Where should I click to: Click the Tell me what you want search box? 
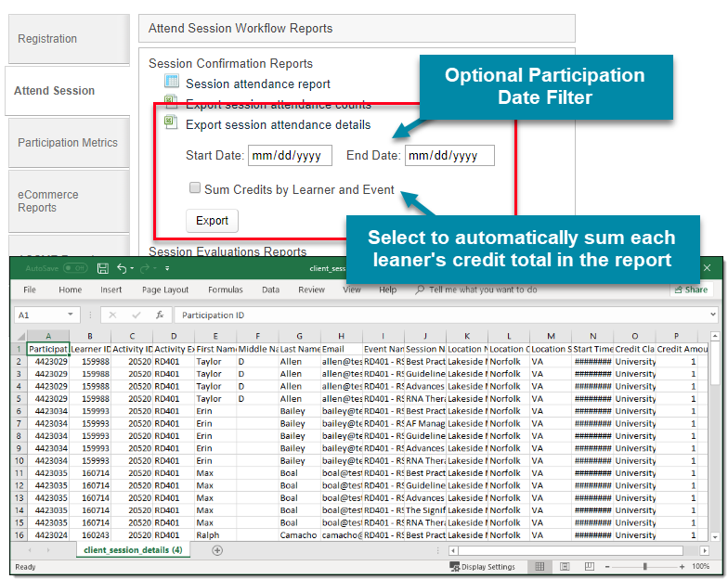[477, 289]
